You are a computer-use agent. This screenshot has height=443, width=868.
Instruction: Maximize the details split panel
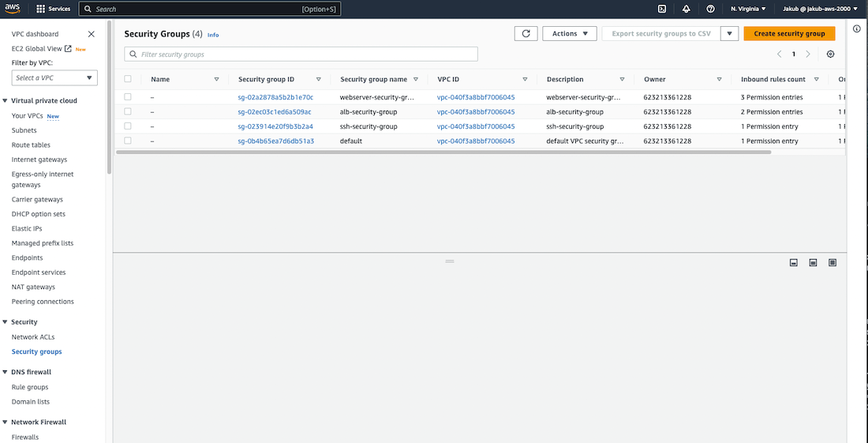click(x=832, y=262)
